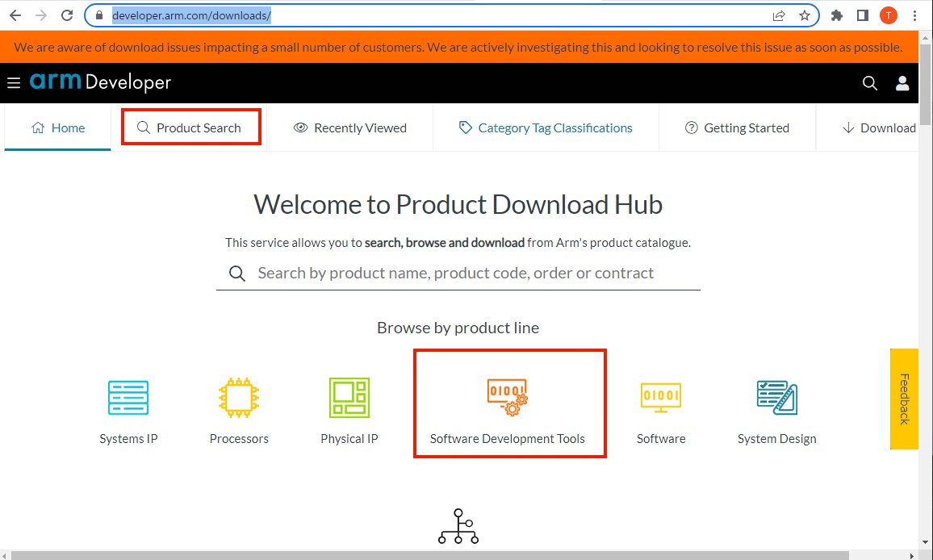Open Software Development Tools icon
The height and width of the screenshot is (560, 933).
click(x=508, y=398)
